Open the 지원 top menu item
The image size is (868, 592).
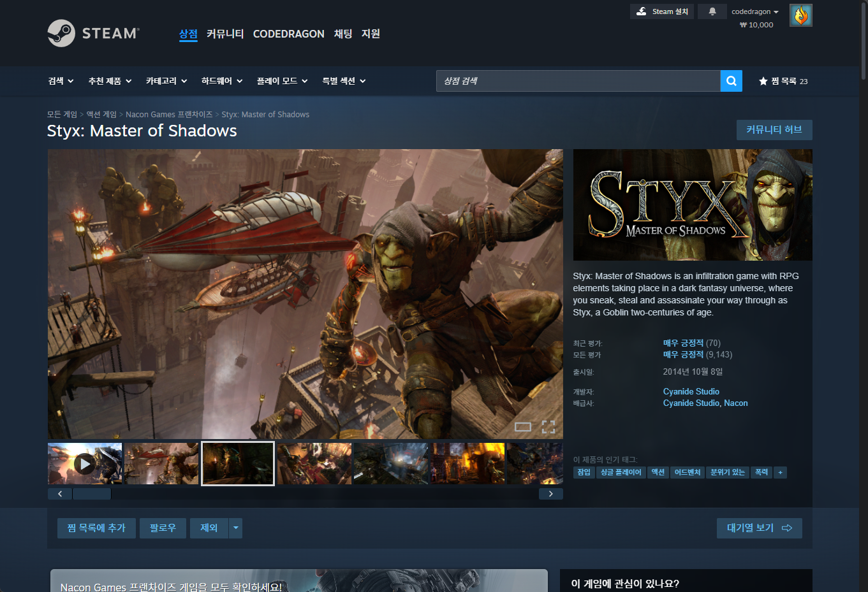(x=371, y=34)
